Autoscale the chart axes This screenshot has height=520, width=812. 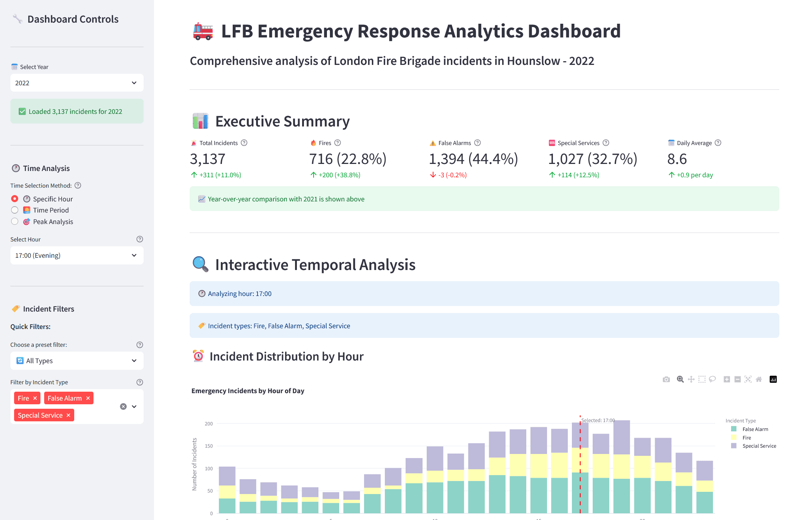(x=748, y=379)
